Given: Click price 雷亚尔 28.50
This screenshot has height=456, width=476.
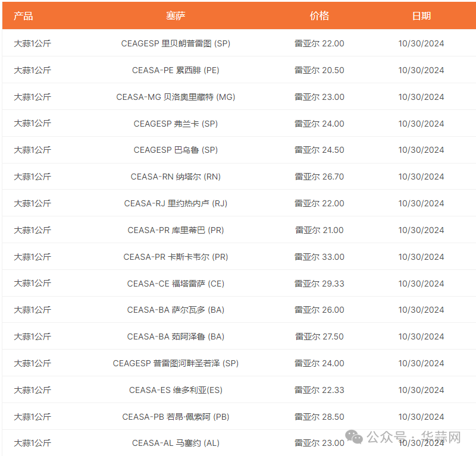Looking at the screenshot, I should (x=320, y=417).
